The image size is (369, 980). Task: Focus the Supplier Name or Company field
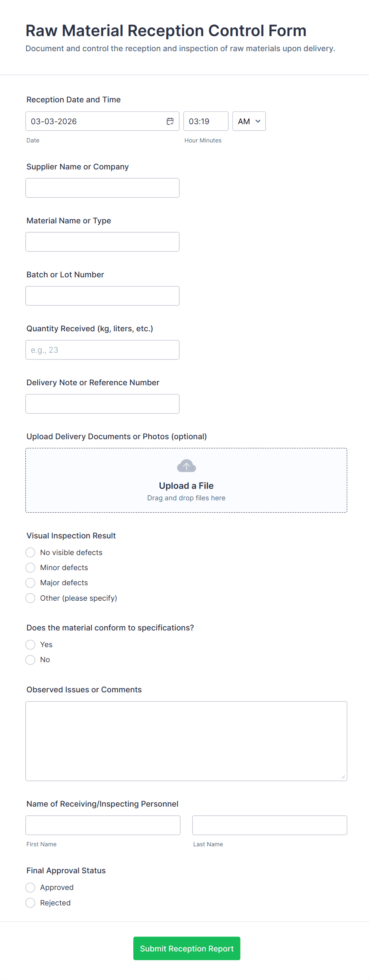[x=102, y=188]
